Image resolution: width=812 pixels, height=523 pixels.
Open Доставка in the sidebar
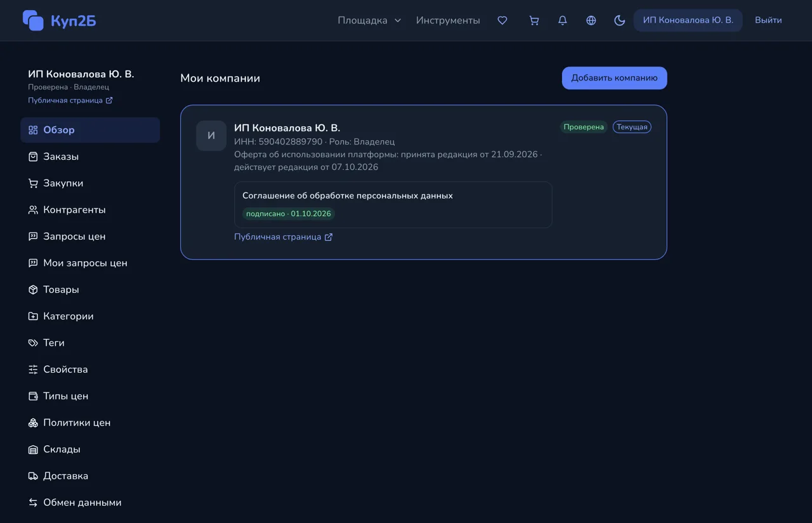pos(90,476)
